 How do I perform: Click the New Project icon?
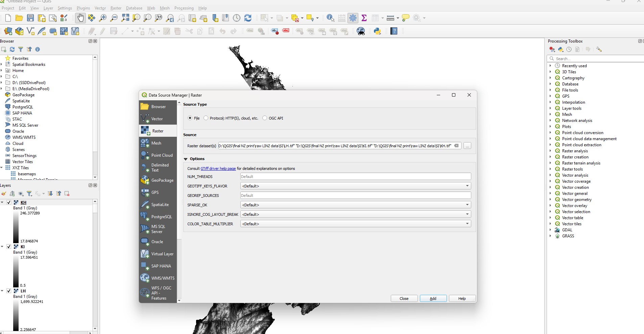[8, 18]
